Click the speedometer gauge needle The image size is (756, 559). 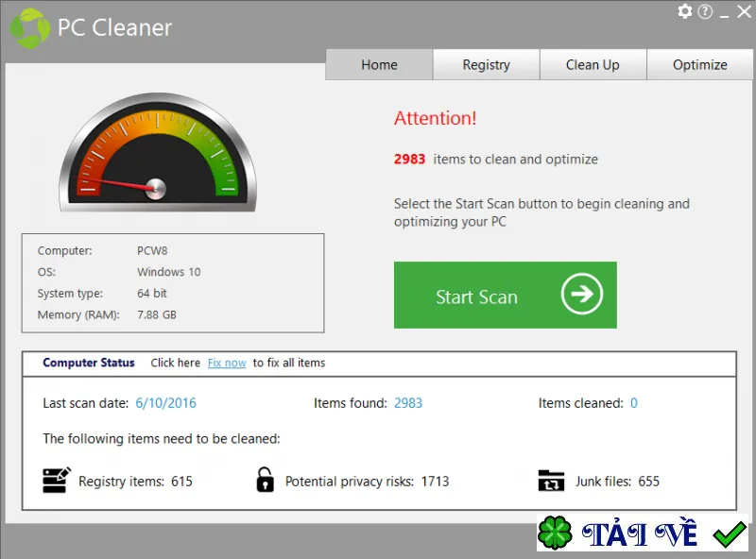(x=123, y=184)
